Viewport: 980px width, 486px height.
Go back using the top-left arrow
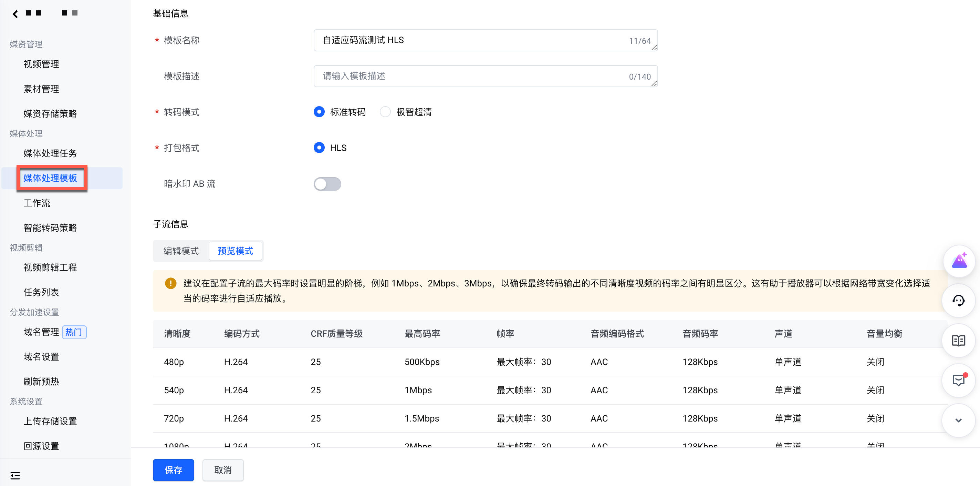pyautogui.click(x=15, y=14)
